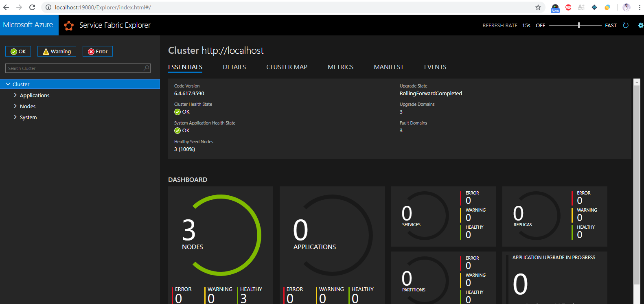Open the A+ Scout extension icon
The width and height of the screenshot is (644, 304).
point(581,7)
